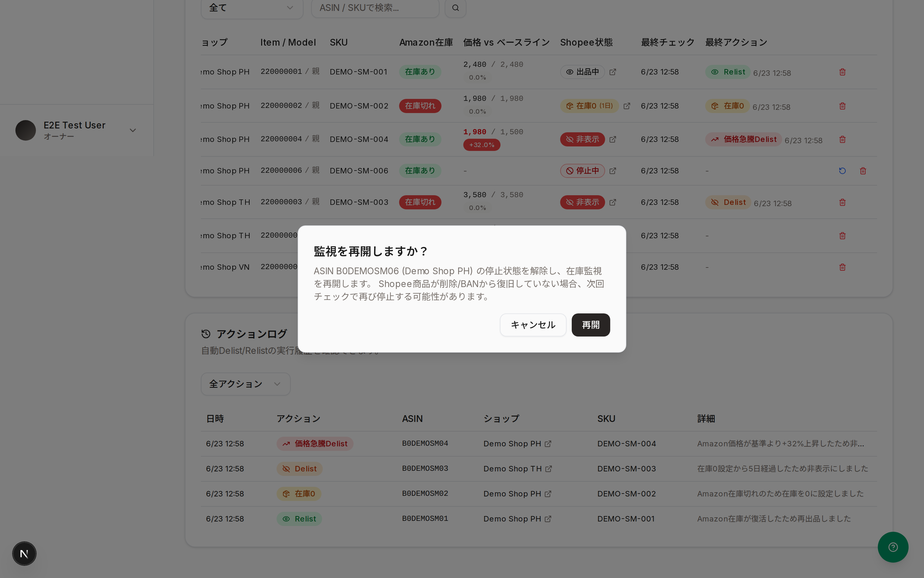Delete the DEMO-SM-004 row via trash icon
Screen dimensions: 924x578
(842, 140)
